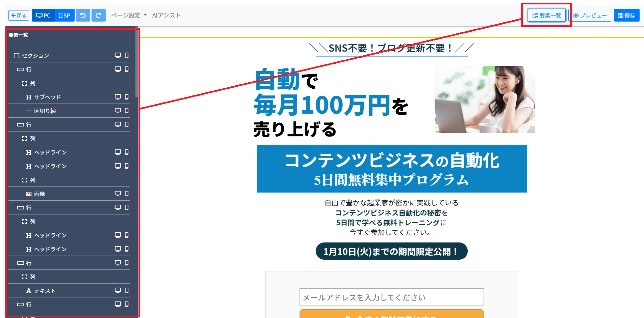
Task: Click the undo arrow icon
Action: tap(83, 15)
